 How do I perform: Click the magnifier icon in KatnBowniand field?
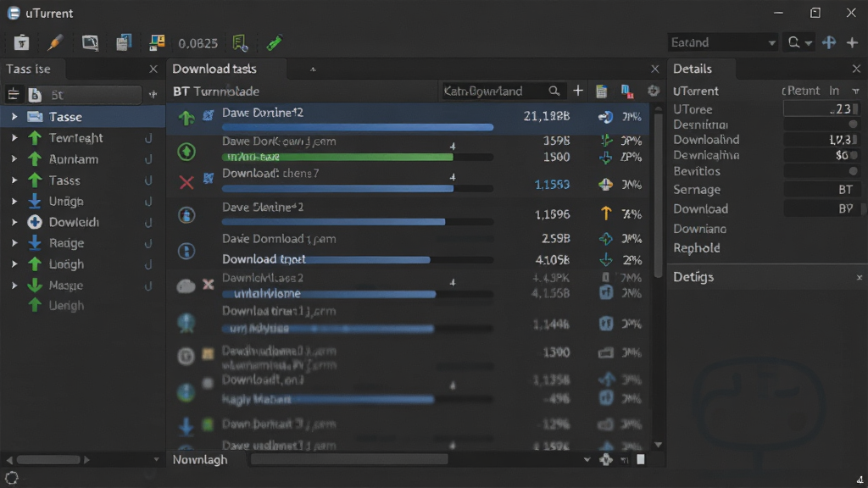point(554,91)
